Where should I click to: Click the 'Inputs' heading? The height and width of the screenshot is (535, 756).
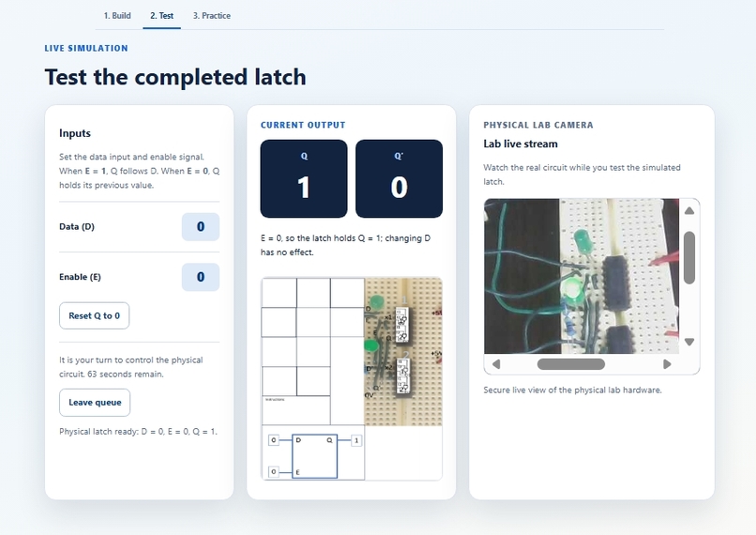point(75,133)
